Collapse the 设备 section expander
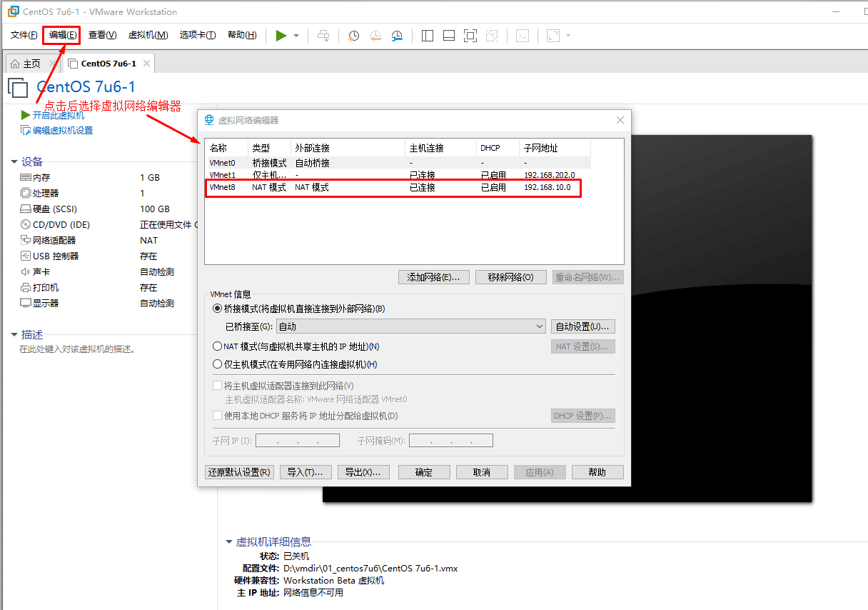 14,162
